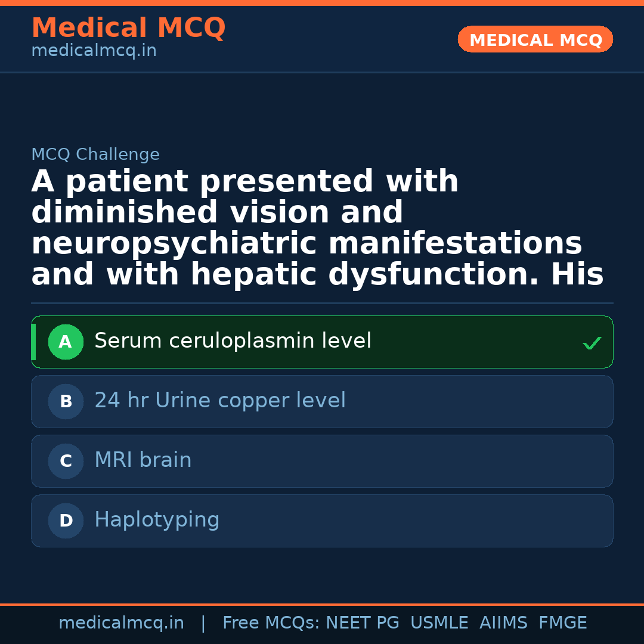Choose the MRI brain option

click(x=143, y=461)
